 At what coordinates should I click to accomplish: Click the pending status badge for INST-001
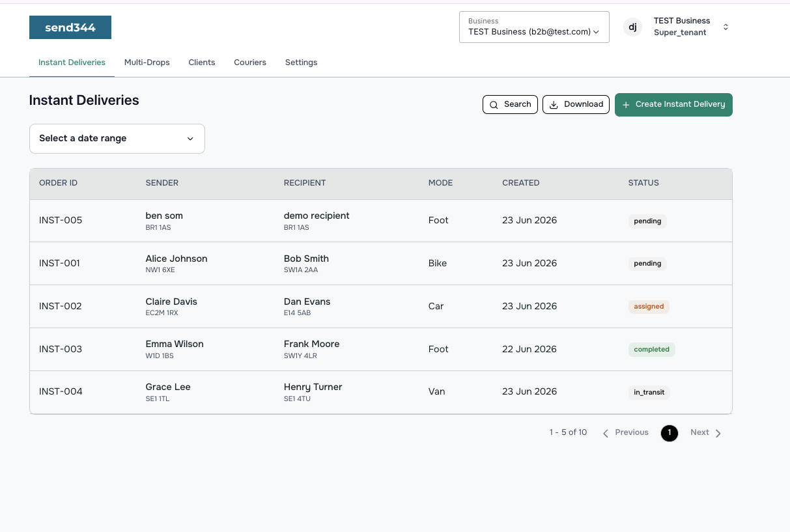coord(647,264)
